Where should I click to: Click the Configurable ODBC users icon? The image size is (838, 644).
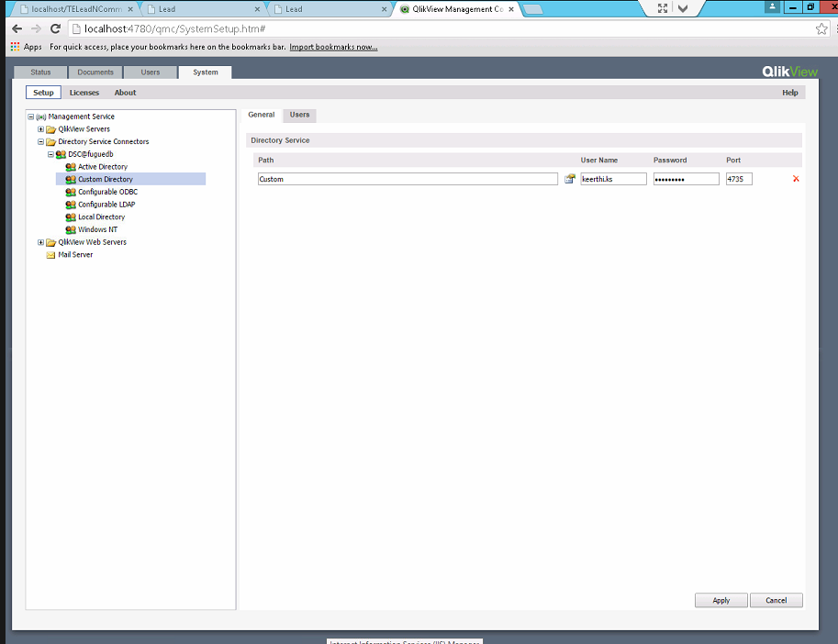[x=71, y=193]
